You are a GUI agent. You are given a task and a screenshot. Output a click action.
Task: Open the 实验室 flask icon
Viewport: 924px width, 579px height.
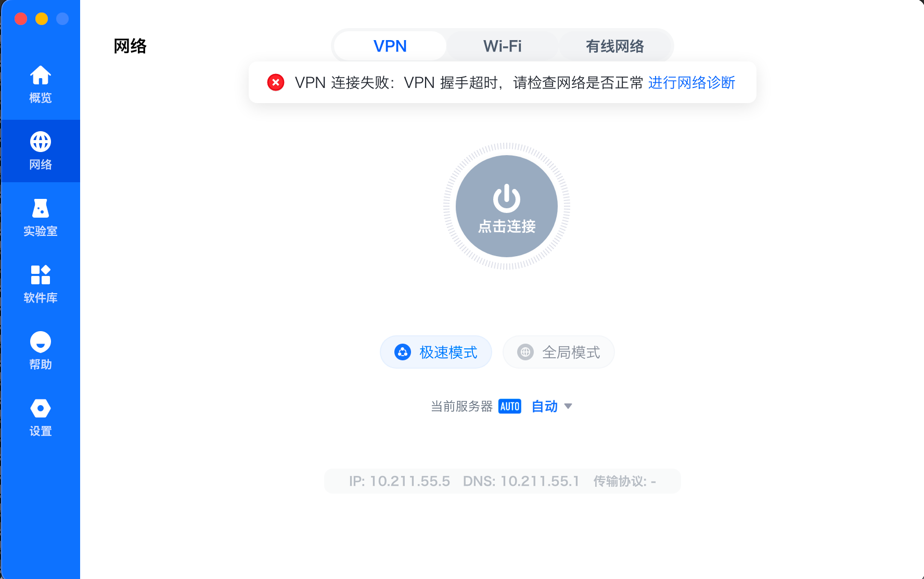pos(40,208)
